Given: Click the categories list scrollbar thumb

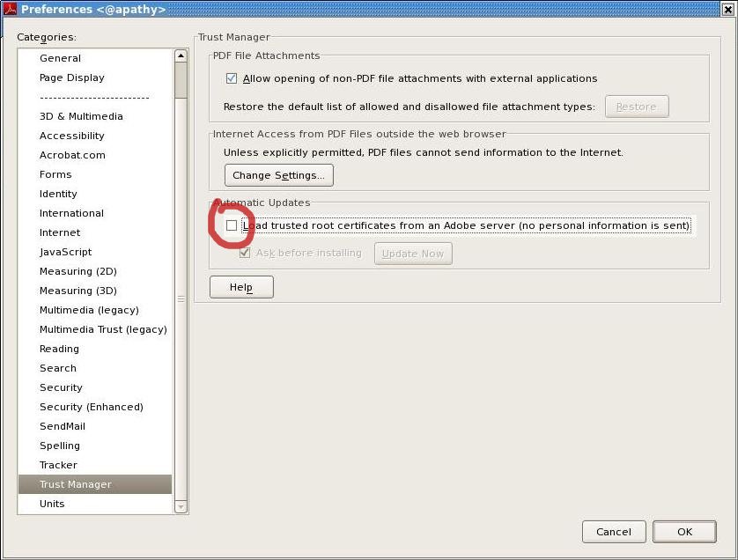Looking at the screenshot, I should 181,81.
